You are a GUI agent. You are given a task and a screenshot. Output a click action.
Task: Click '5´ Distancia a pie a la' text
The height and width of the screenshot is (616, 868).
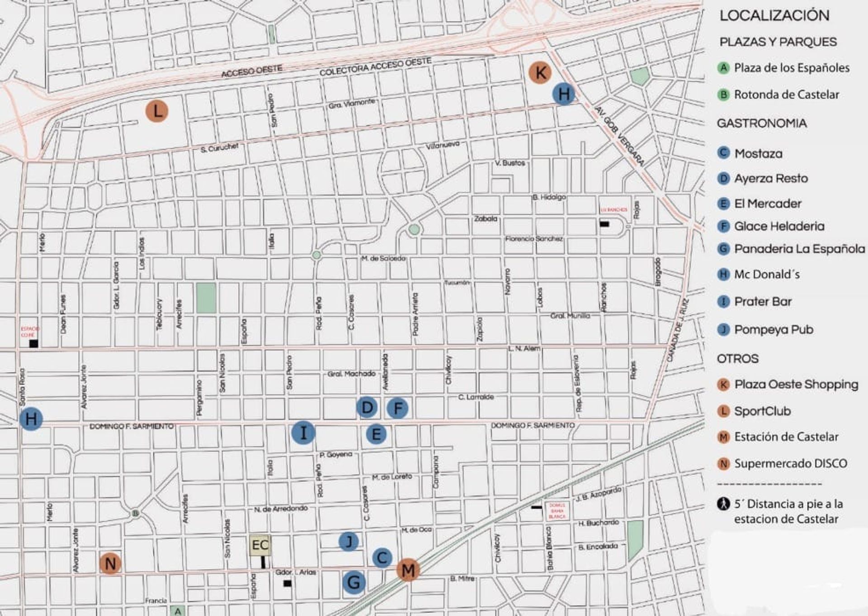788,504
